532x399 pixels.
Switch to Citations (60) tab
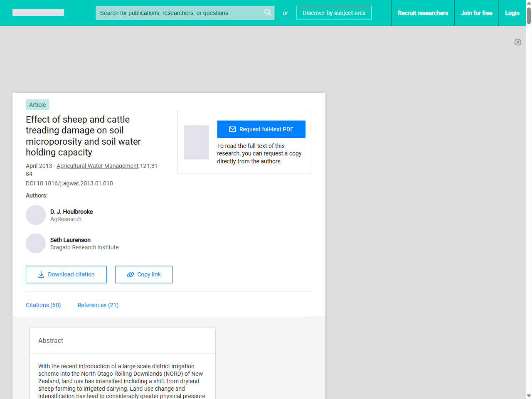pos(43,305)
